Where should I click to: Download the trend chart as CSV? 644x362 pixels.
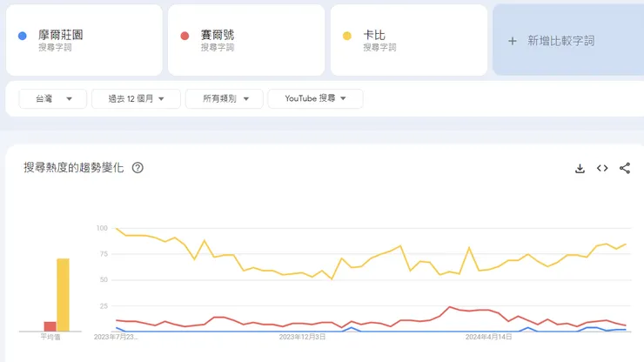click(580, 168)
